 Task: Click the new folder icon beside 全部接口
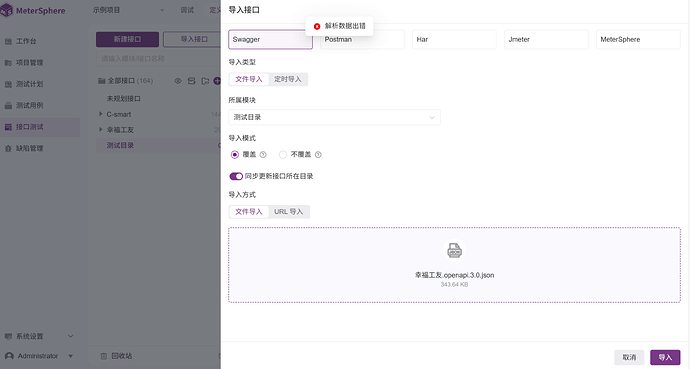[205, 81]
